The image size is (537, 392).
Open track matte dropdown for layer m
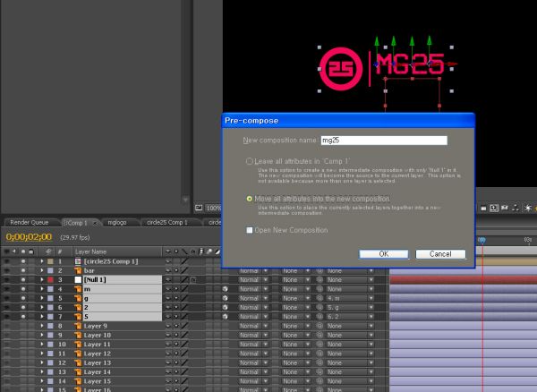296,289
